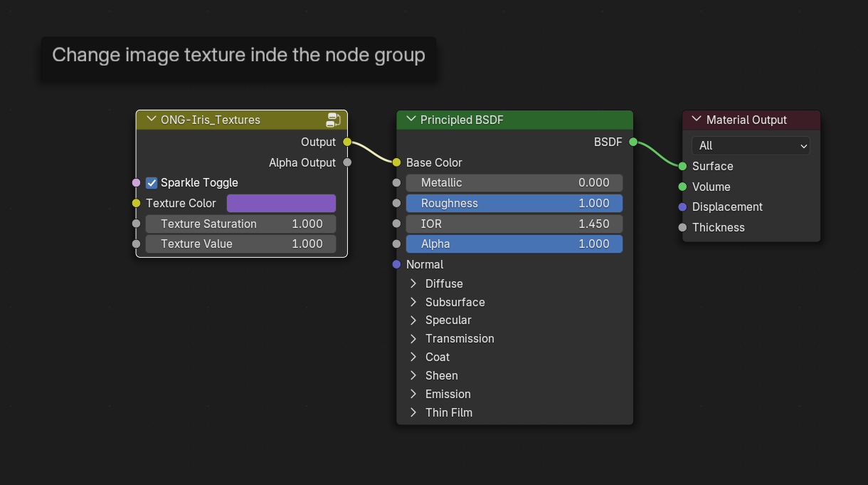Click the yellow Output socket
This screenshot has width=868, height=485.
[347, 142]
